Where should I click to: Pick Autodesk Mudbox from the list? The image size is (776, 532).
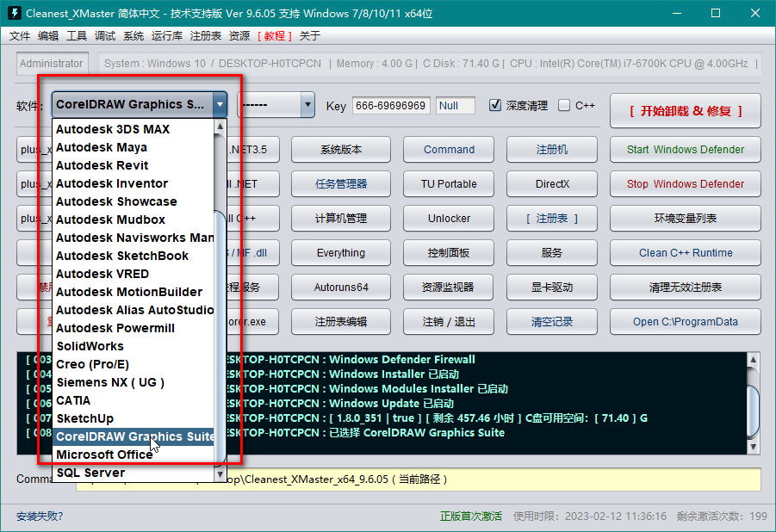[x=133, y=220]
